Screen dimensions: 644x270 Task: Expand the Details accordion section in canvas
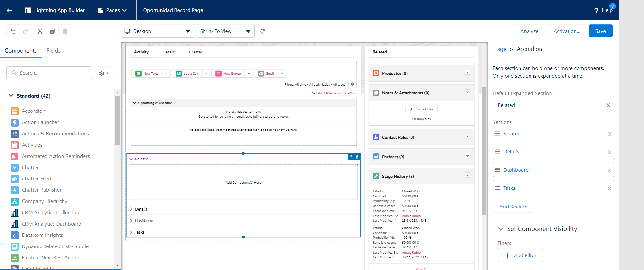(131, 209)
